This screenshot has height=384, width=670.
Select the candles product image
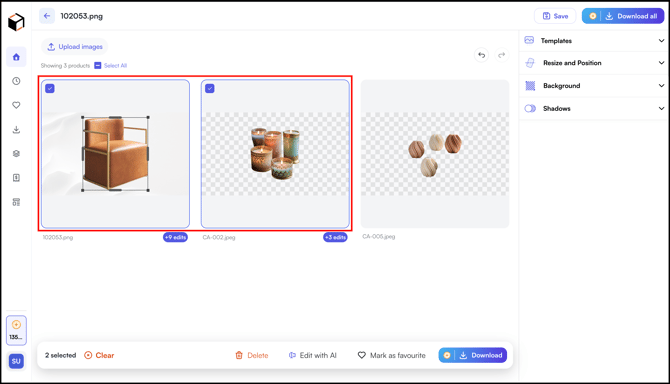pos(275,154)
